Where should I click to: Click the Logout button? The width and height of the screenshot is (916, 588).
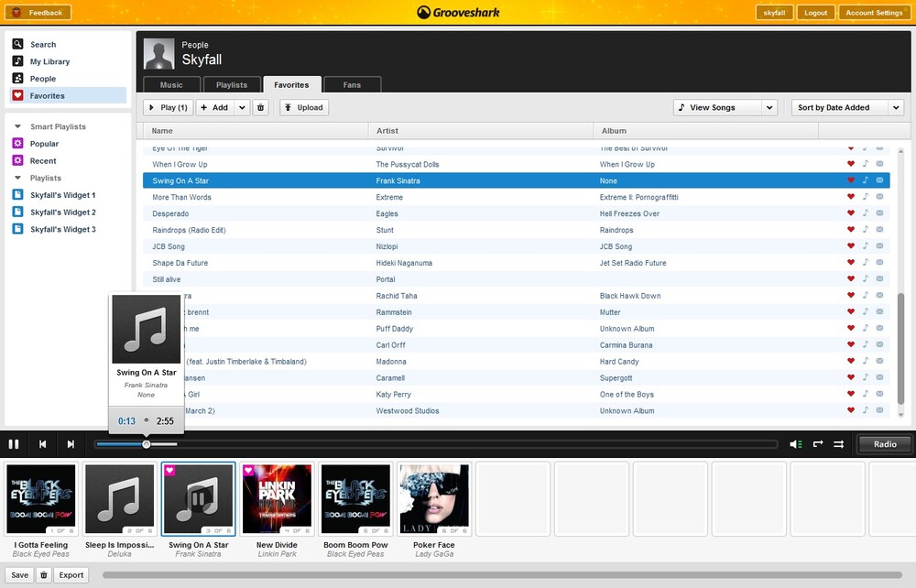(x=815, y=12)
